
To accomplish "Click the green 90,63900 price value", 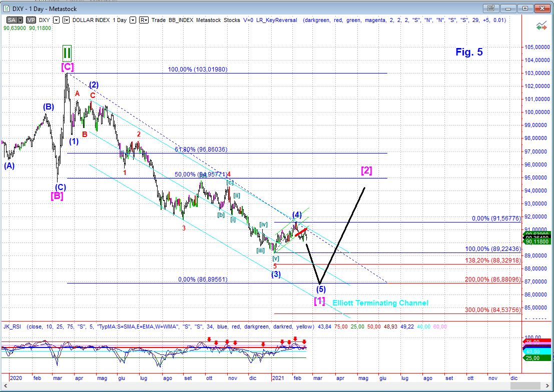I will click(x=15, y=28).
